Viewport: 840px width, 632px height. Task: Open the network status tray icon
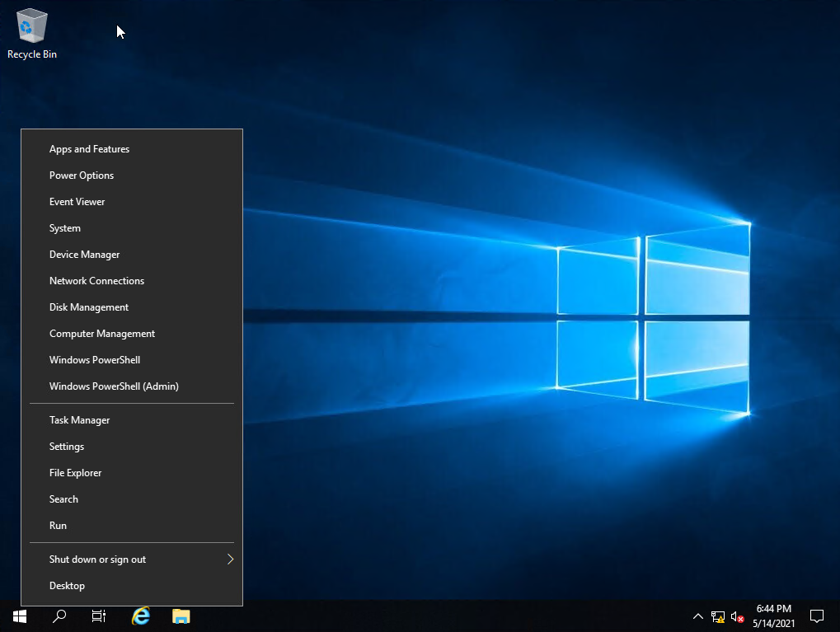(x=718, y=617)
